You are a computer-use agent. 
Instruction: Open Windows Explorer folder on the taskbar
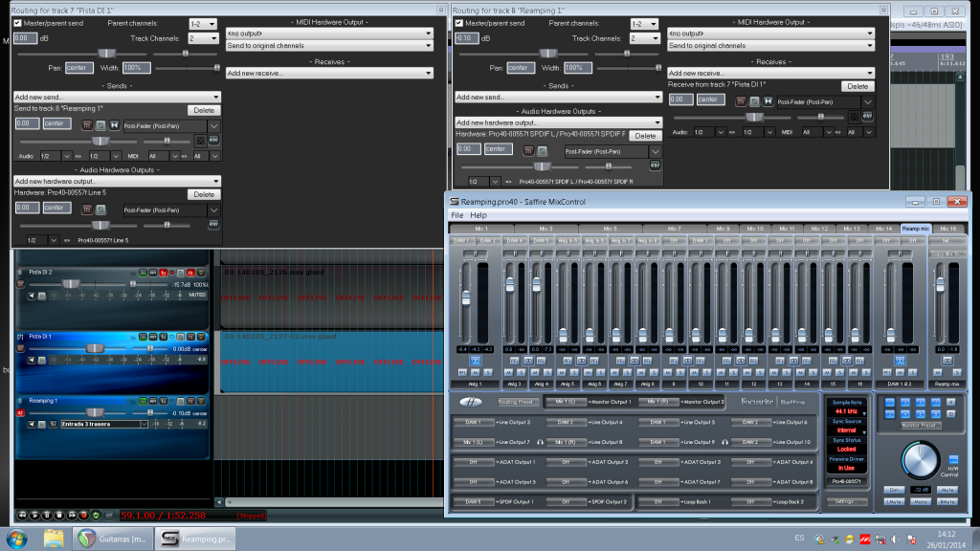(x=54, y=538)
